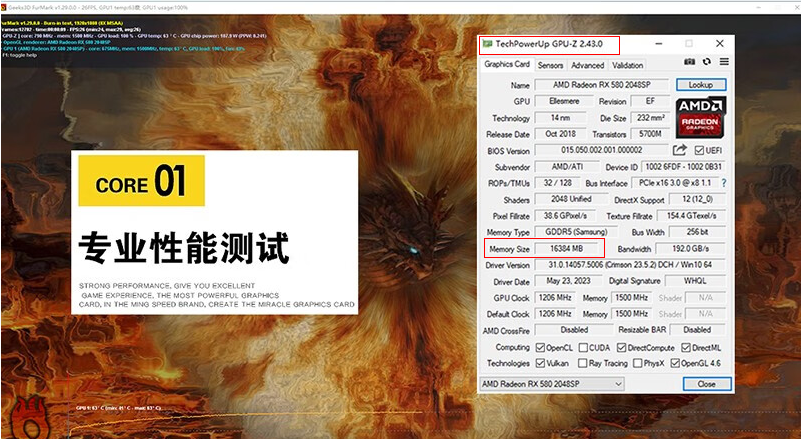Click the Default Clock row Memory value 1500 MHz
Screen dimensions: 802x439
click(x=631, y=314)
